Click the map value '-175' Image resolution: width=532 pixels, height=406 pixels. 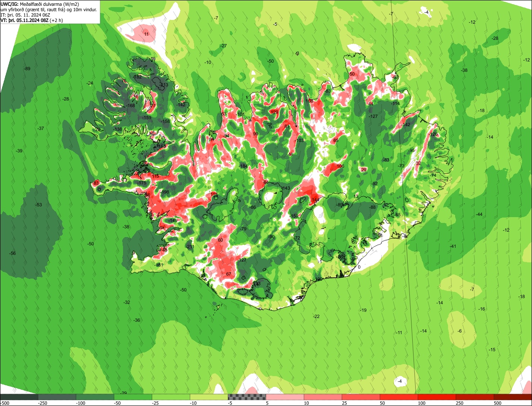pyautogui.click(x=142, y=183)
